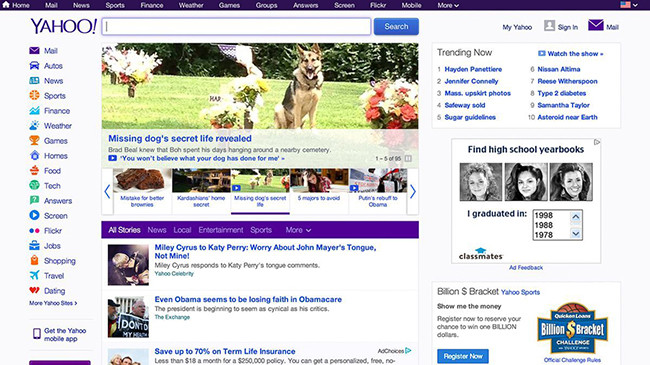
Task: Click the Billion $ Bracket Challenge logo
Action: pos(572,328)
